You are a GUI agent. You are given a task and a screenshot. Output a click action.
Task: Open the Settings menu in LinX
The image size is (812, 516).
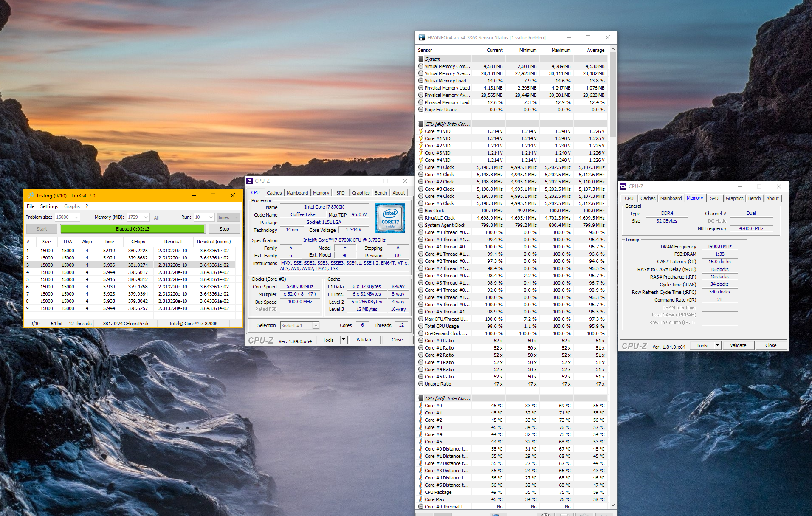[49, 206]
